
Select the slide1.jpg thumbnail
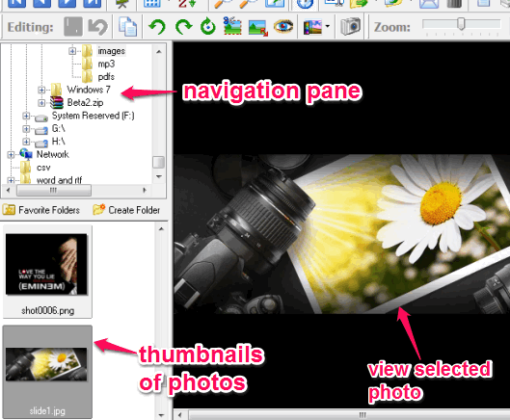coord(47,372)
